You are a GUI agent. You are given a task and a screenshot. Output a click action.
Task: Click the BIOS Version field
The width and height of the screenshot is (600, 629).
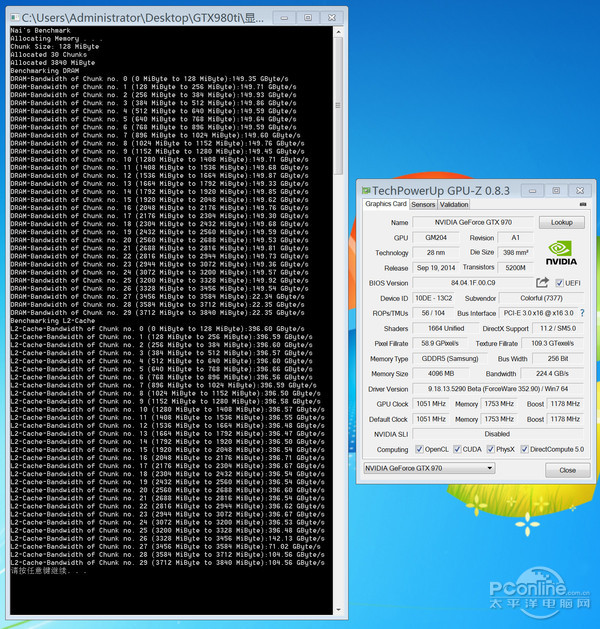[x=473, y=283]
